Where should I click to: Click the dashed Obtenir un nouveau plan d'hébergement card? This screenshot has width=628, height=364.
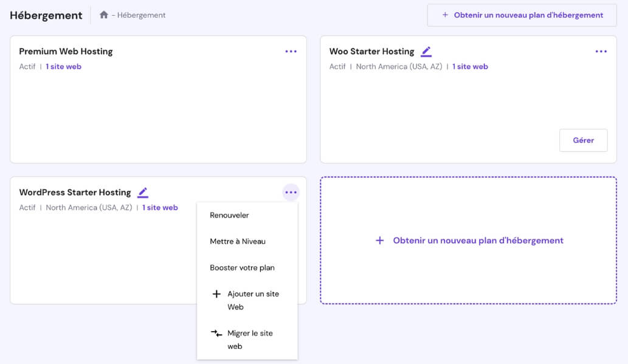[468, 240]
